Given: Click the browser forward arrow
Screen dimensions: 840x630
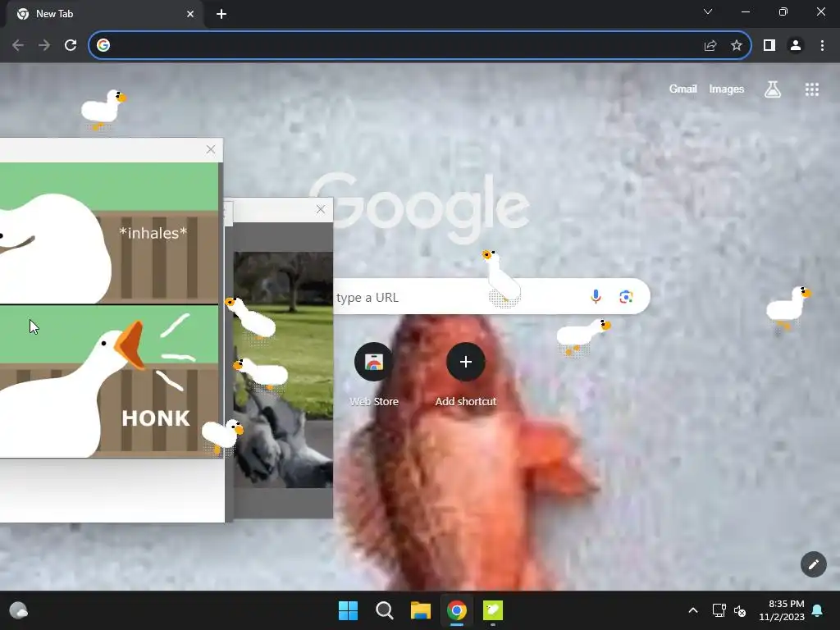Looking at the screenshot, I should pos(44,46).
